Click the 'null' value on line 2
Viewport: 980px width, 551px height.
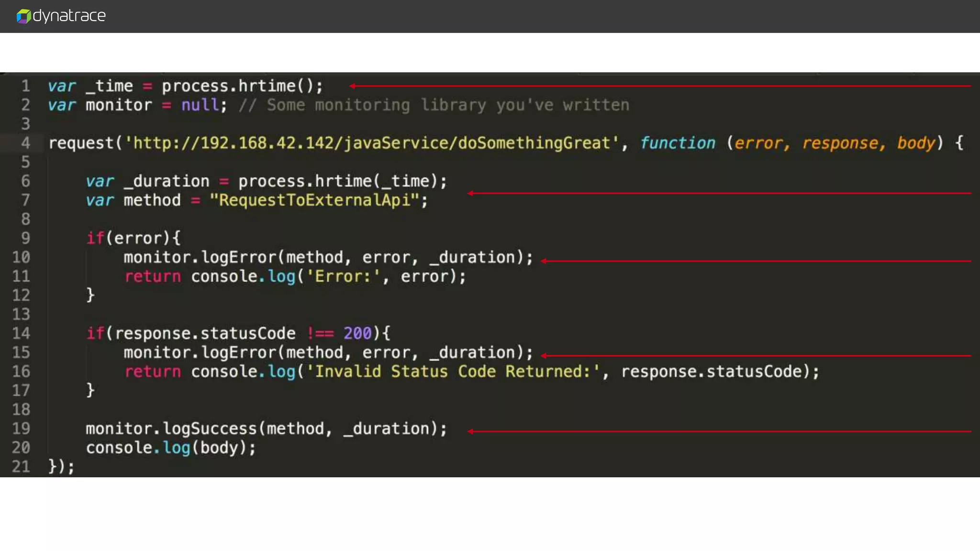coord(200,105)
